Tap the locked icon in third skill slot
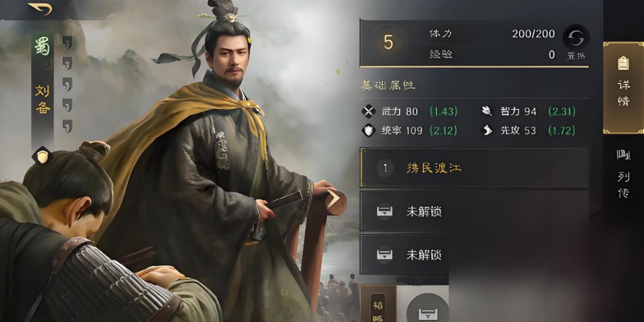 384,255
